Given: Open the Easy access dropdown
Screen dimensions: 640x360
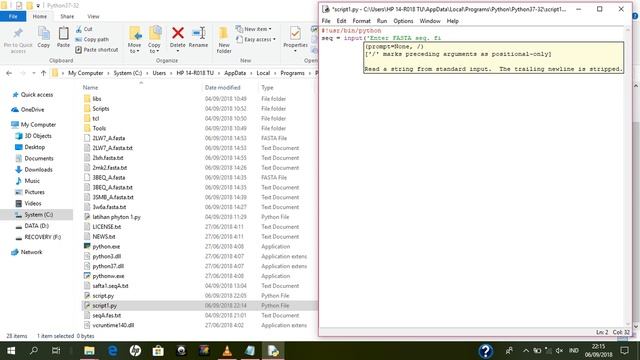Looking at the screenshot, I should [x=256, y=39].
